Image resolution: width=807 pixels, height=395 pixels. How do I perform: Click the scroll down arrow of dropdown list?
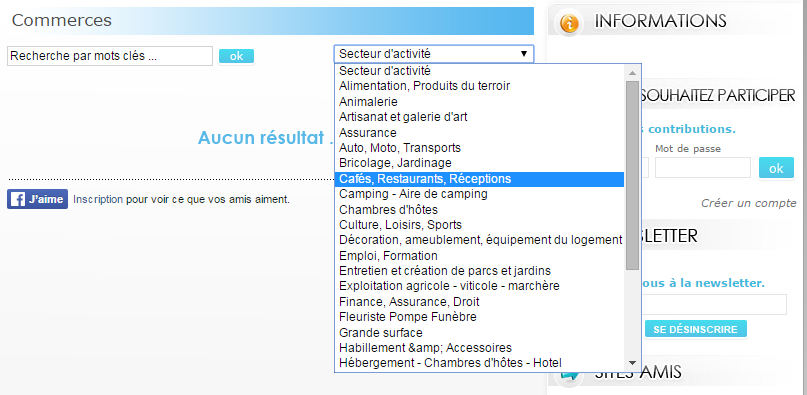click(632, 363)
